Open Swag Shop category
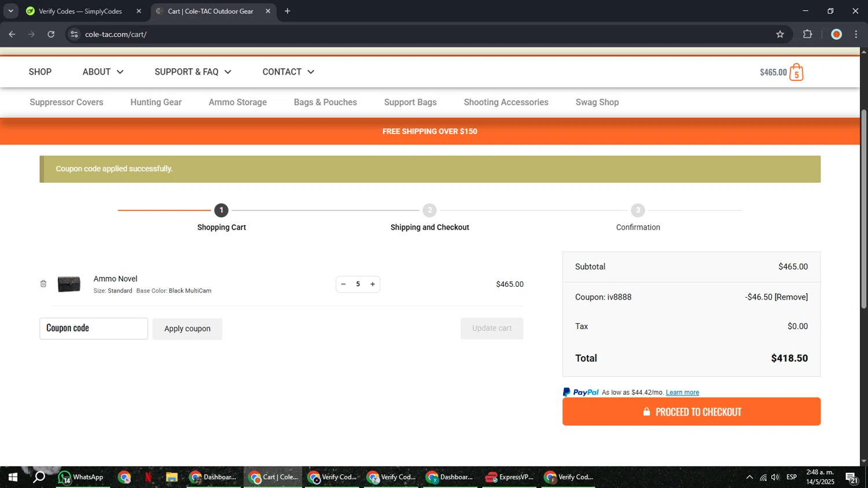The height and width of the screenshot is (488, 868). click(x=597, y=102)
